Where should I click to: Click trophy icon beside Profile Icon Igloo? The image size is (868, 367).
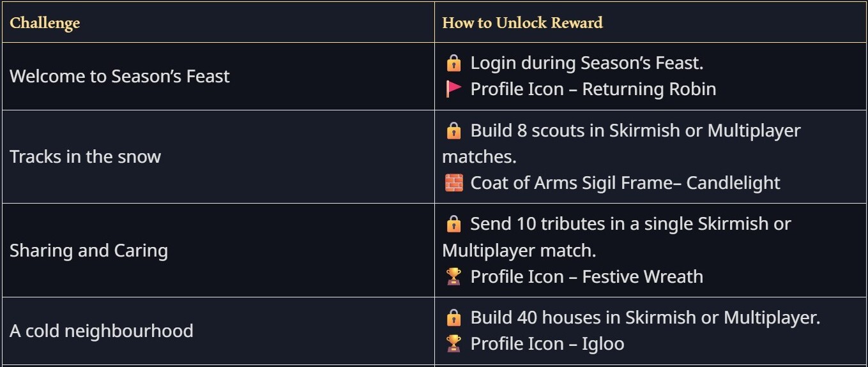tap(453, 343)
